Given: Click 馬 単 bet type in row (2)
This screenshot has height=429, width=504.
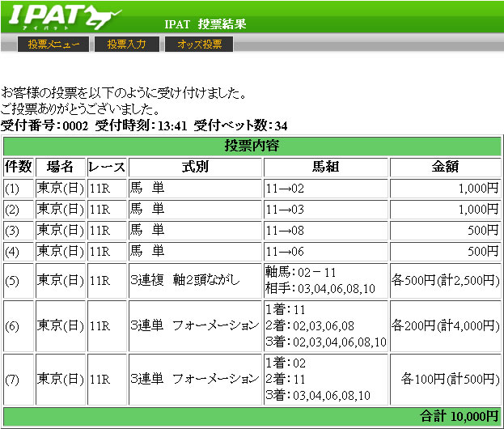Looking at the screenshot, I should 195,210.
